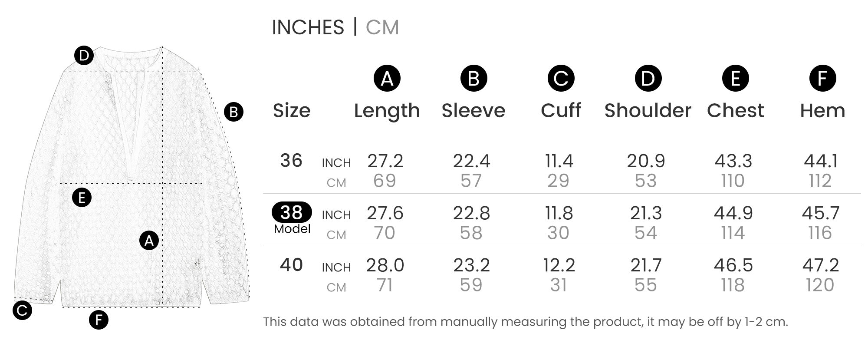Click the A circle icon above Length
This screenshot has height=350, width=868.
[387, 79]
